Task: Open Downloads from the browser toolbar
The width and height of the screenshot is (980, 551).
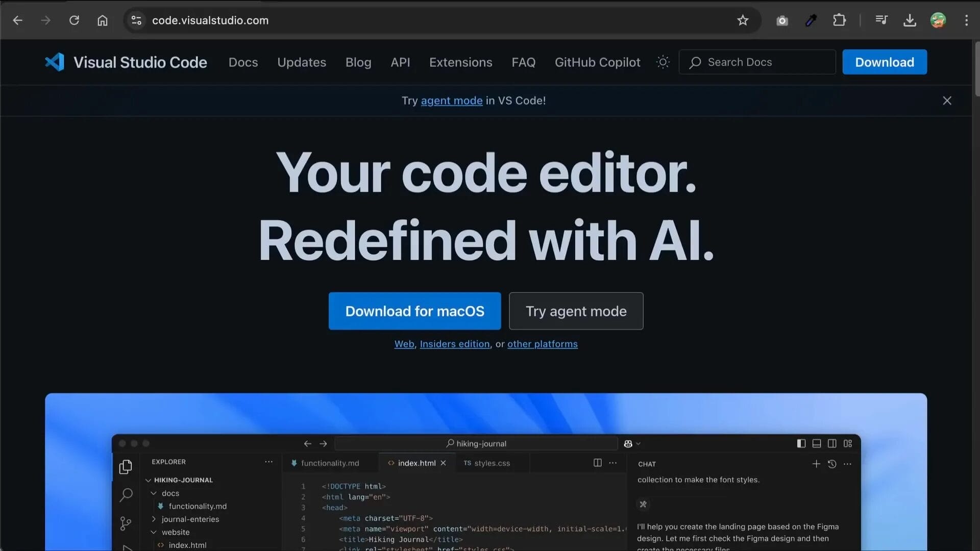Action: click(x=910, y=20)
